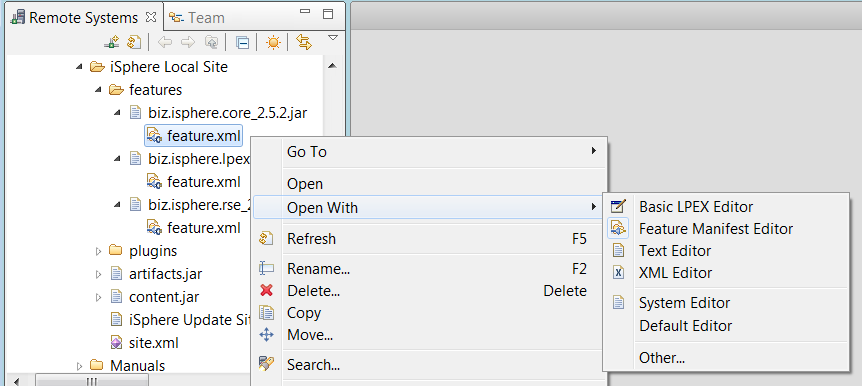Select feature.xml under biz.isphere.core jar
Viewport: 862px width, 386px height.
point(203,135)
